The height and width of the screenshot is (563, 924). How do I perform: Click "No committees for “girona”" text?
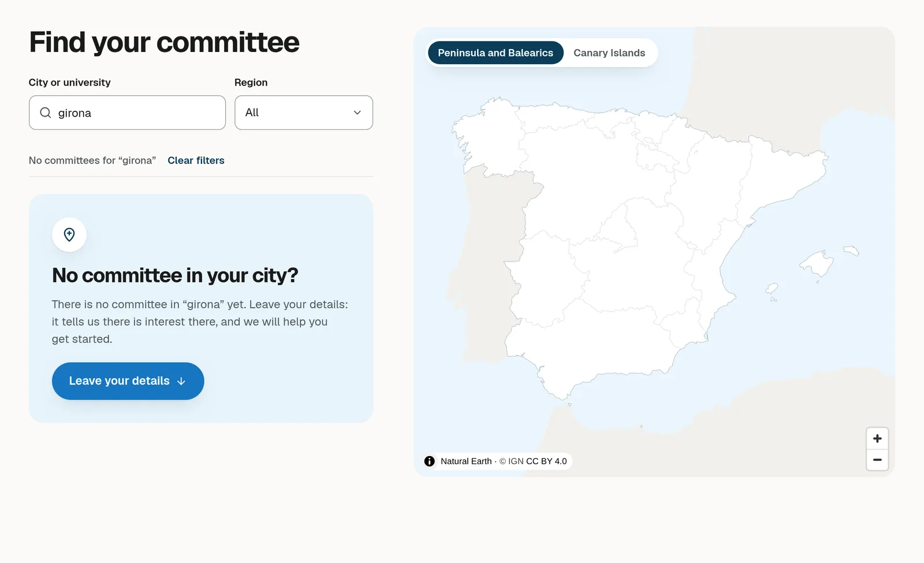92,161
